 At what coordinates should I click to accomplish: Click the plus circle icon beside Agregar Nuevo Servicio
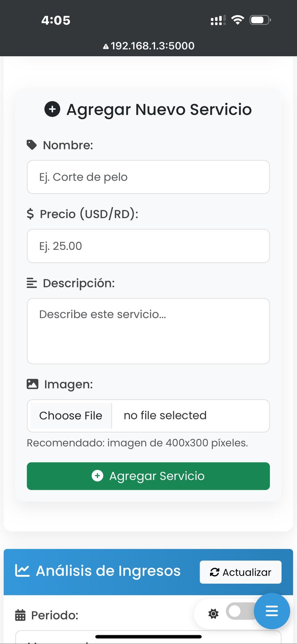52,109
